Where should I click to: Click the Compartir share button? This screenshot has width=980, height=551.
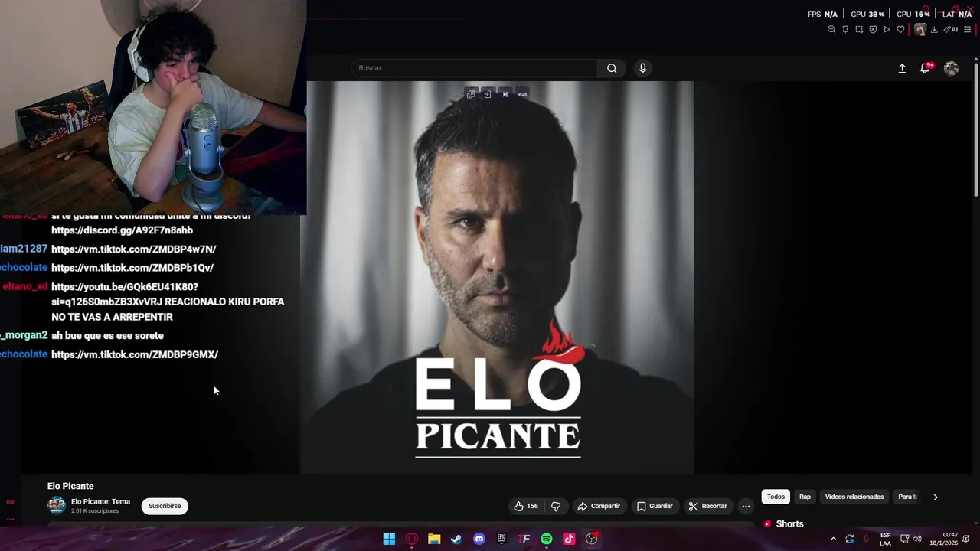click(x=599, y=506)
